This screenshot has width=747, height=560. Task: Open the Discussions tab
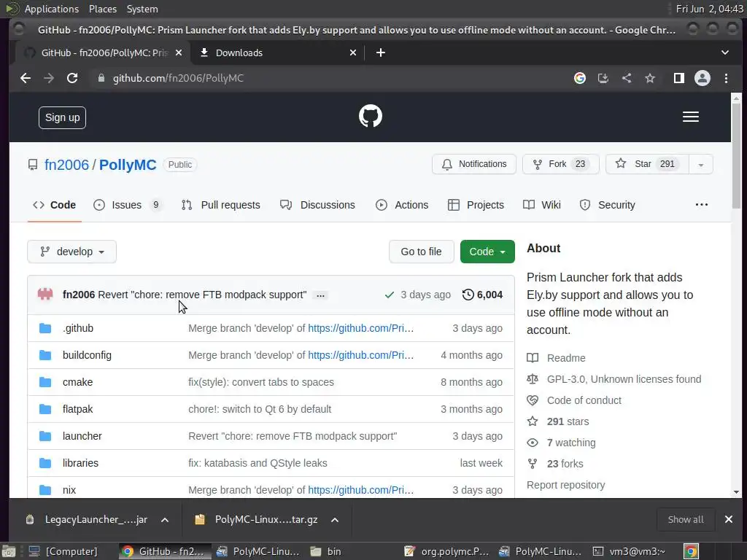tap(318, 205)
